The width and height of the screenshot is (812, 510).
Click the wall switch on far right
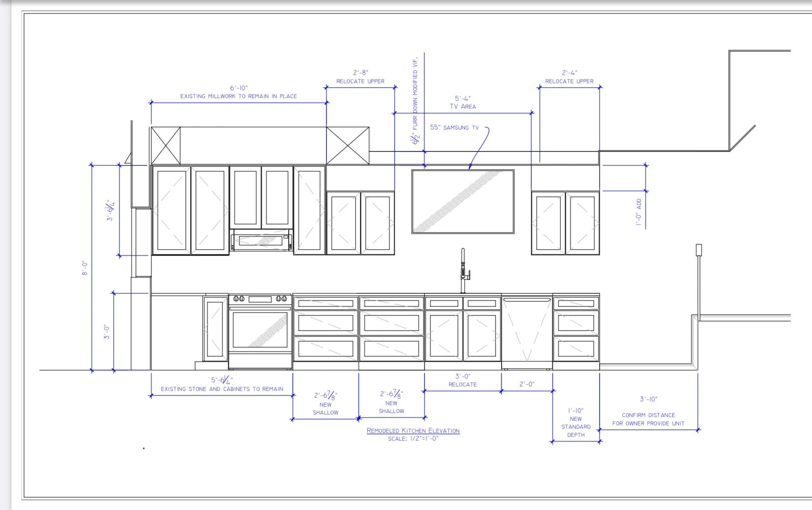(699, 250)
